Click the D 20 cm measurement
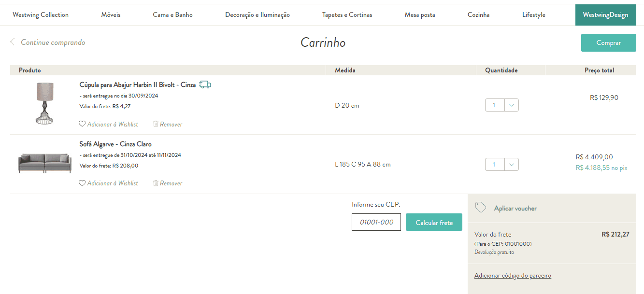The height and width of the screenshot is (294, 644). point(347,105)
